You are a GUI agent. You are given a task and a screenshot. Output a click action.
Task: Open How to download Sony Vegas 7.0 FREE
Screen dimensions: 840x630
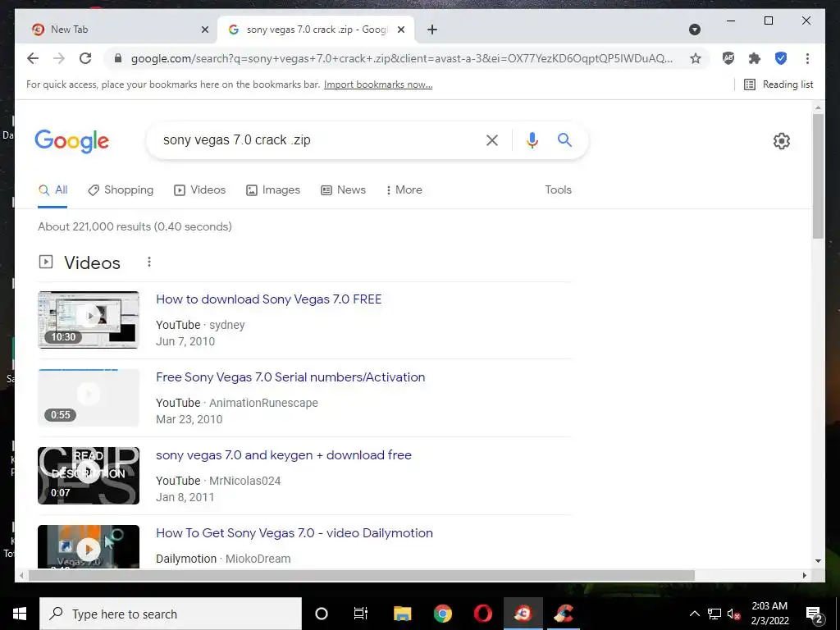[268, 299]
